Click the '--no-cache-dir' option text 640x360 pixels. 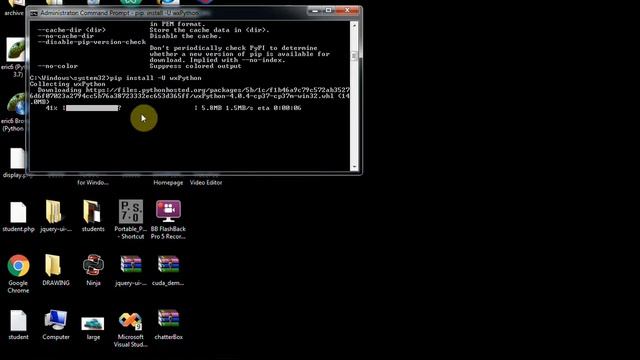pyautogui.click(x=66, y=36)
